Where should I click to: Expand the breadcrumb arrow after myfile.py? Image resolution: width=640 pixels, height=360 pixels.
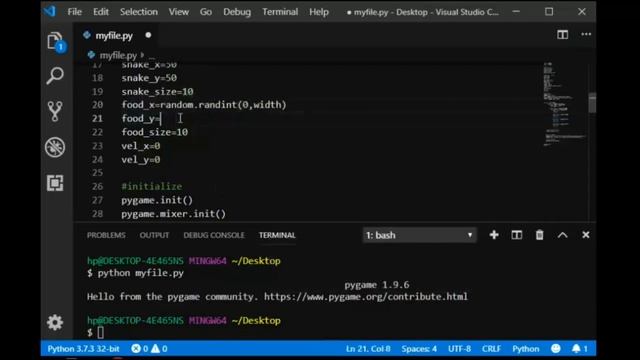[142, 55]
